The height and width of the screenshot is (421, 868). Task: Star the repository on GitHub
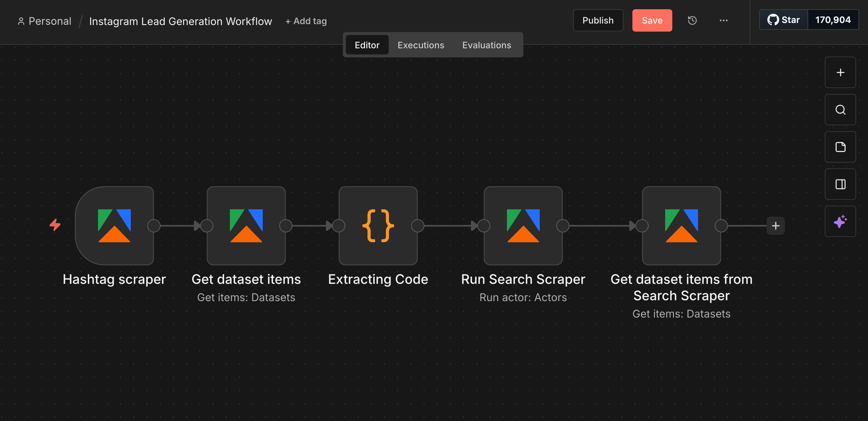783,20
